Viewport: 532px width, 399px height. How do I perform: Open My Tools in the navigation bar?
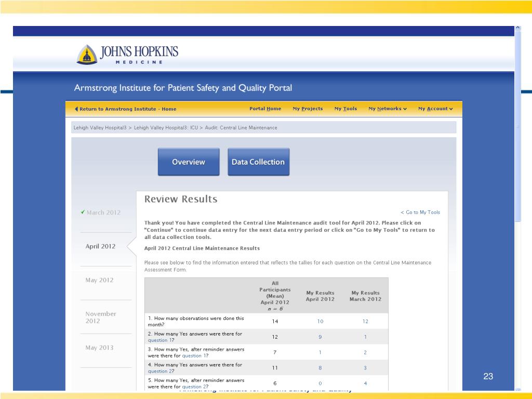345,109
